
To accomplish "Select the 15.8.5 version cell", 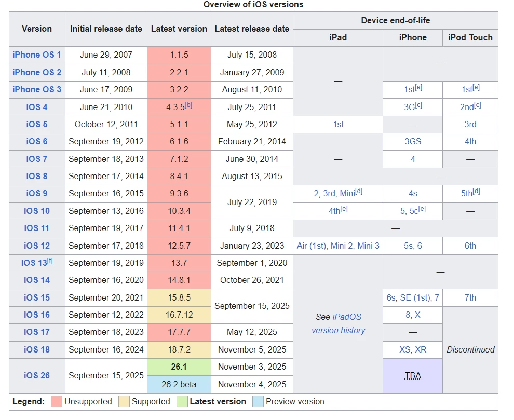I will tap(179, 297).
